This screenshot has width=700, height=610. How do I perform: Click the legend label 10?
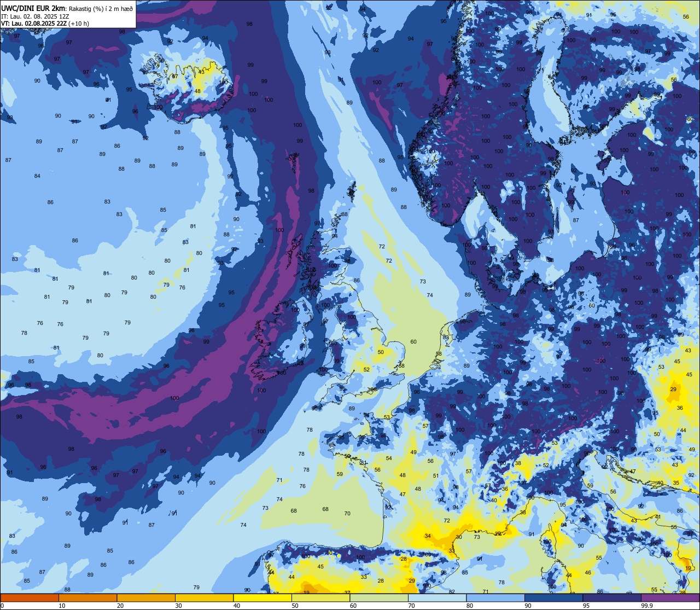(x=62, y=606)
